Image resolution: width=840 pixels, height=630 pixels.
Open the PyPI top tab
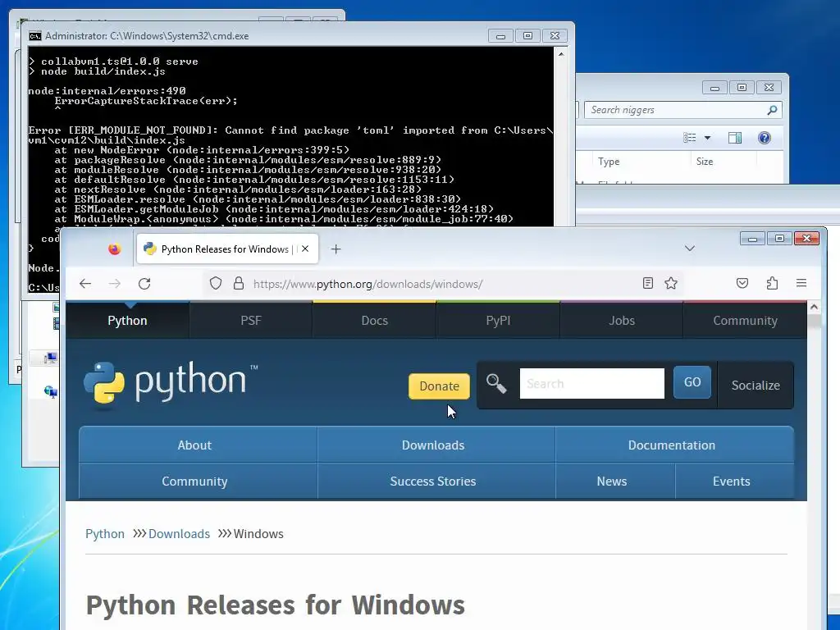point(498,321)
